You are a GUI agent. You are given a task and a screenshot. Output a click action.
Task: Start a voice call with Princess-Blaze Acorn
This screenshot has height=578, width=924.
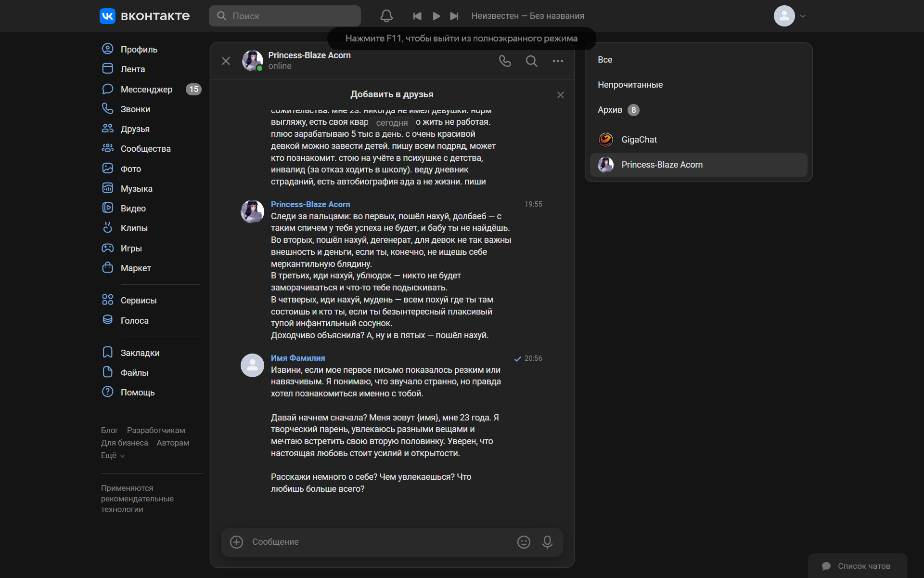point(504,61)
